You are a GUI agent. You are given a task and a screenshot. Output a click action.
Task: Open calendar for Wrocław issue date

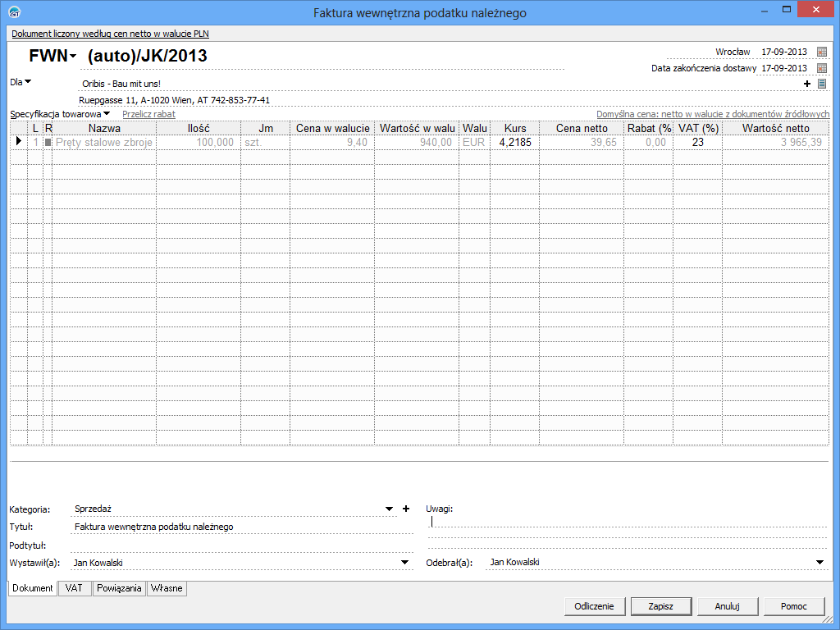pos(822,52)
